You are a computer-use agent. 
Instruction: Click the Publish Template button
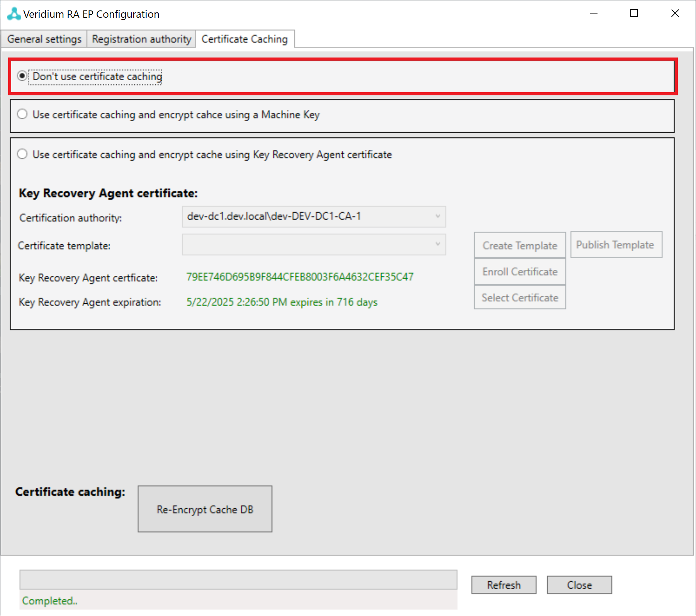tap(616, 245)
